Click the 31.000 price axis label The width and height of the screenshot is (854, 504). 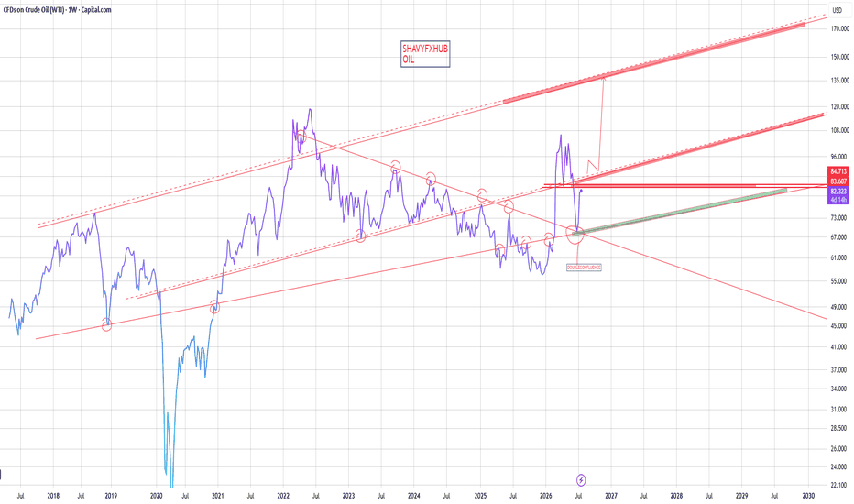pos(840,410)
